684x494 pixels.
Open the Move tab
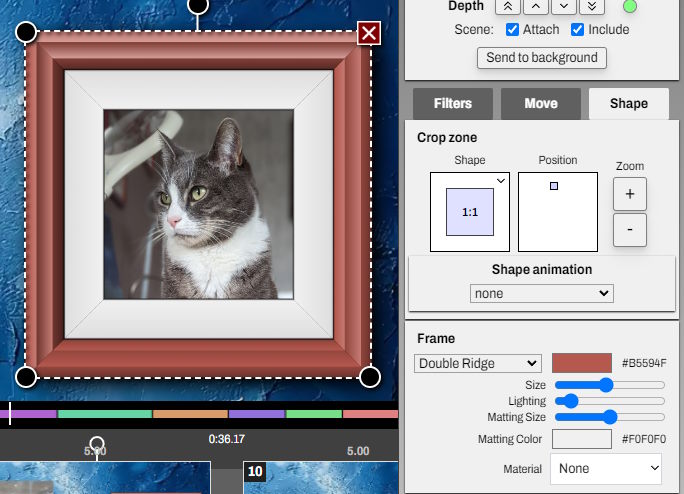click(x=541, y=103)
